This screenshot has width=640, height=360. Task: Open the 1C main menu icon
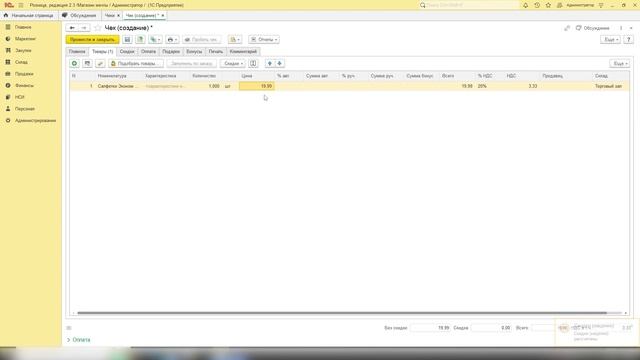9,5
